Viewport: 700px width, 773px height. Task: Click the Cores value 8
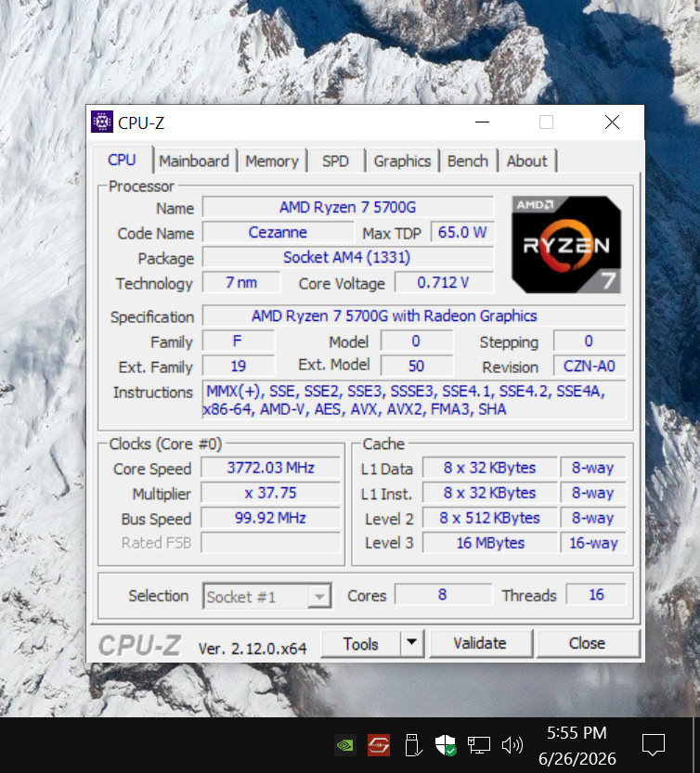click(443, 595)
